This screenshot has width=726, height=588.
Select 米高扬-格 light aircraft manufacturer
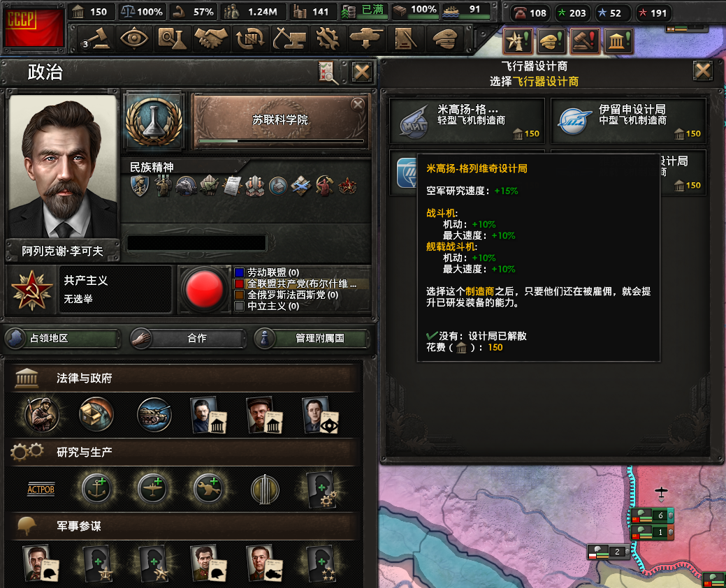click(x=467, y=121)
